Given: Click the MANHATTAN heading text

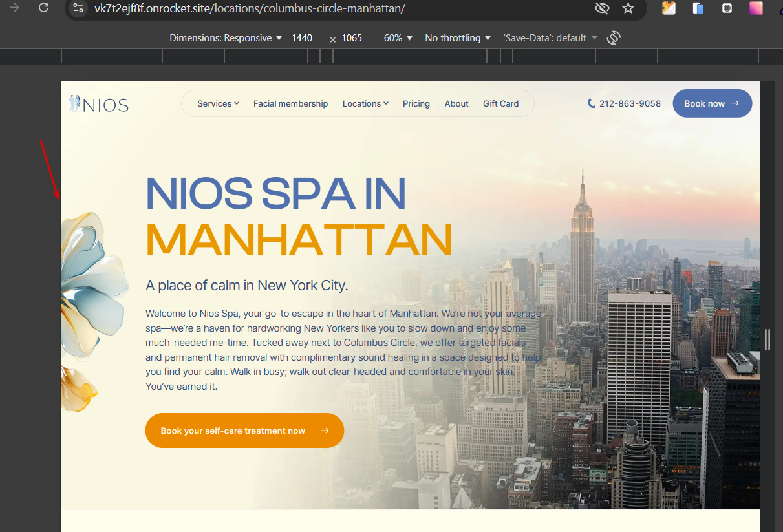Looking at the screenshot, I should (x=299, y=240).
